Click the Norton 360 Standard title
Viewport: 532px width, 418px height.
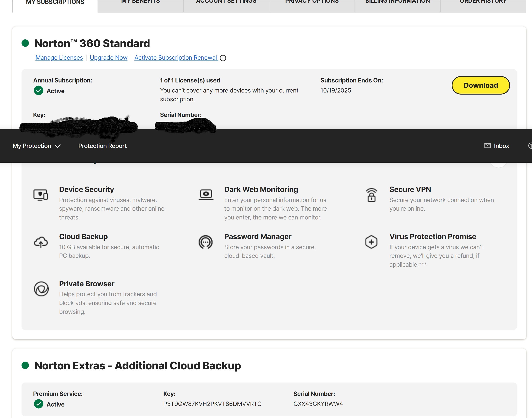point(92,43)
